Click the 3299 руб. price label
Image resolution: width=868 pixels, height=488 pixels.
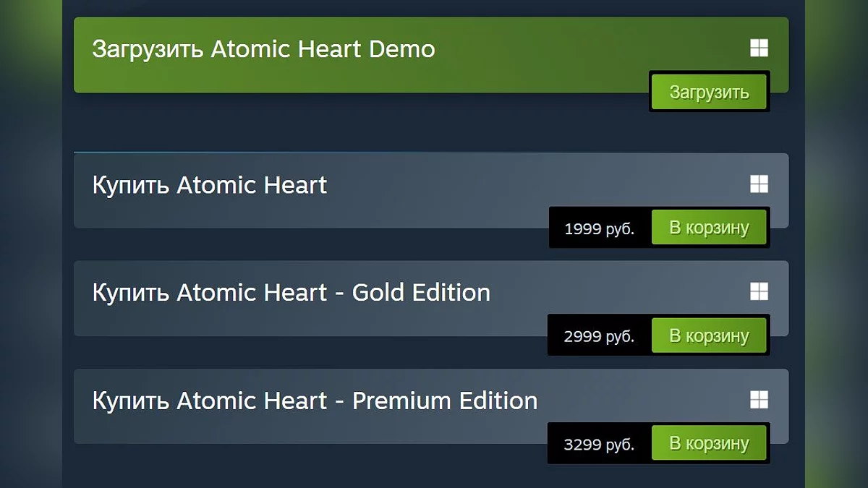(599, 445)
